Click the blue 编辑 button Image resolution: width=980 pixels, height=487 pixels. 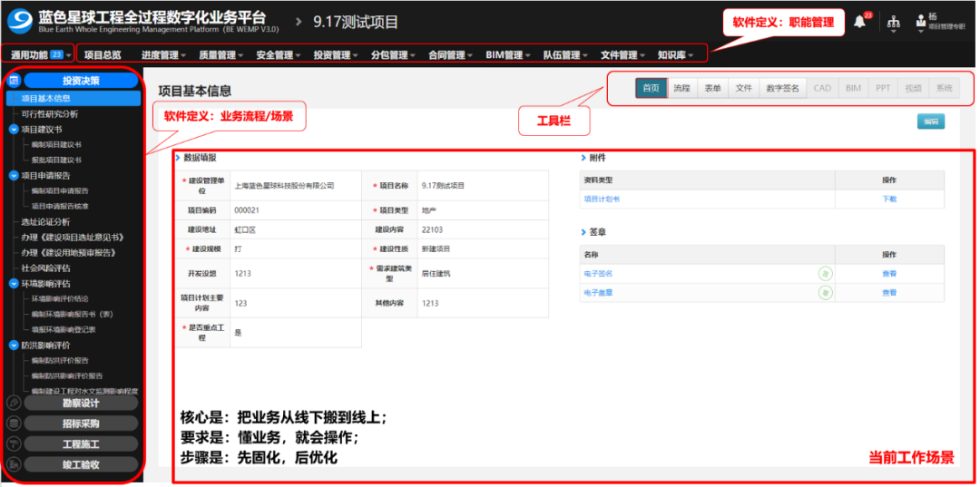(930, 121)
